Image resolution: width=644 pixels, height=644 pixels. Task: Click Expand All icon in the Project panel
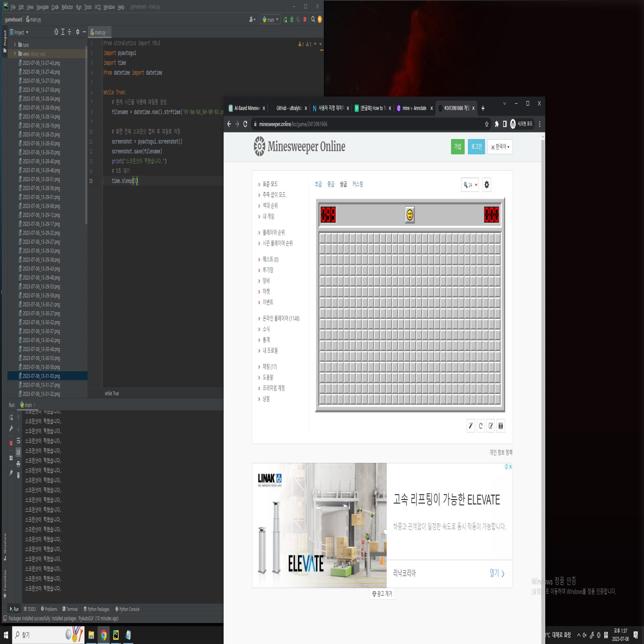click(63, 32)
